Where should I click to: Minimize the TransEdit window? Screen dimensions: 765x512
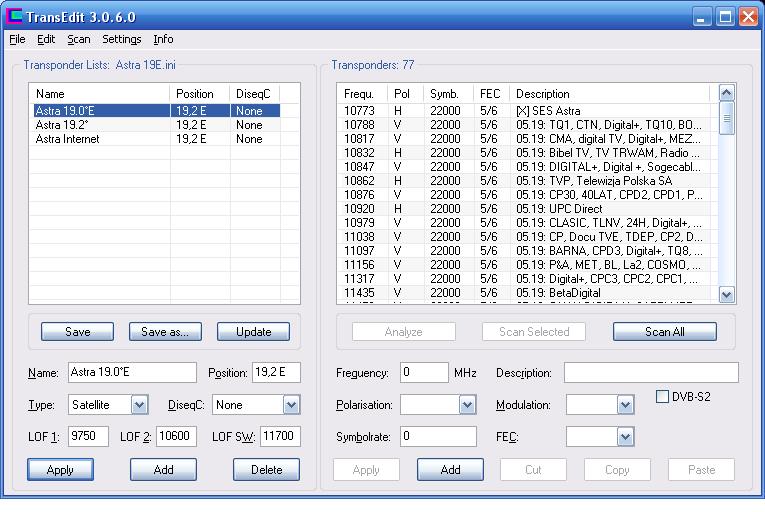[x=702, y=18]
